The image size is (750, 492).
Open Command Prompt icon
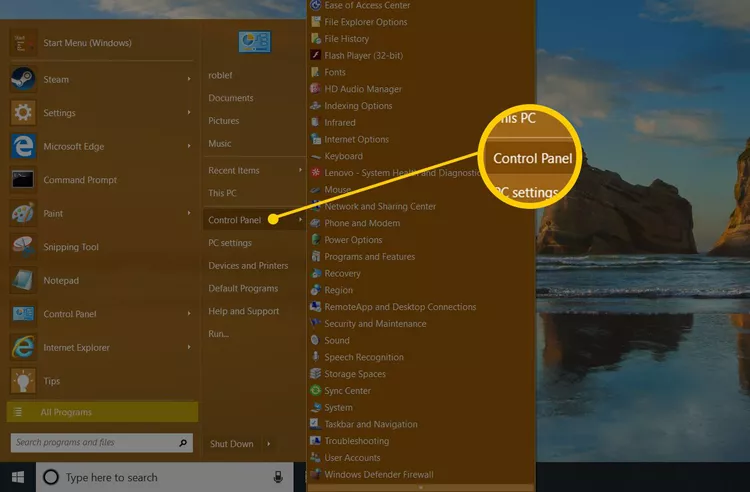(x=23, y=180)
